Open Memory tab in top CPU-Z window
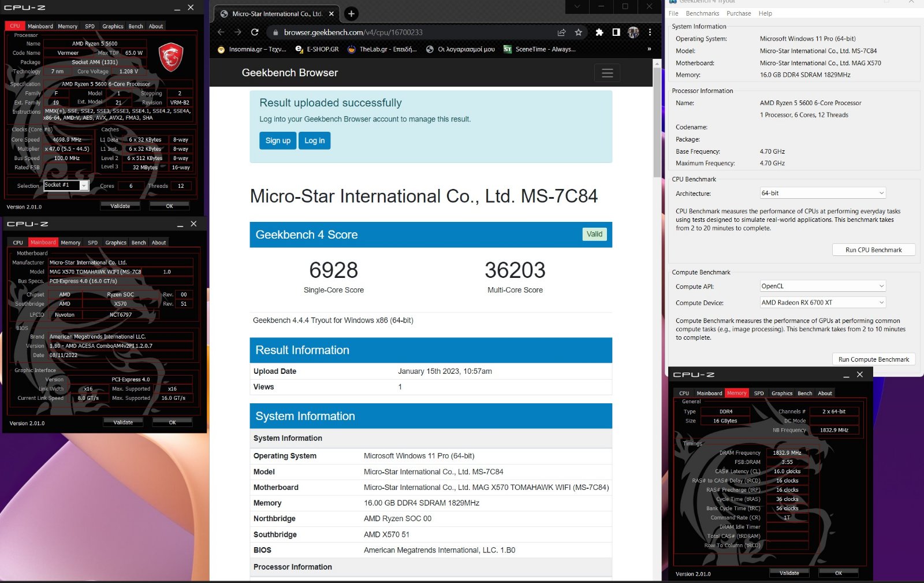The height and width of the screenshot is (583, 924). [68, 26]
